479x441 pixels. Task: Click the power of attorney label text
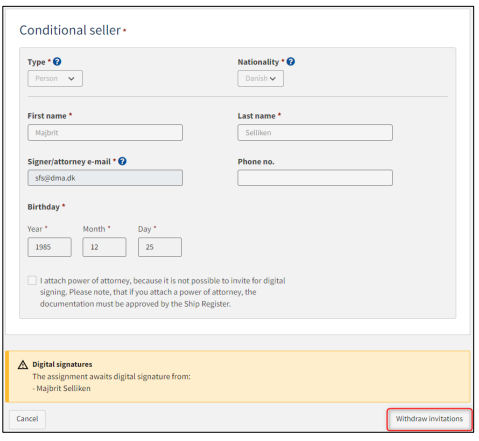point(163,292)
